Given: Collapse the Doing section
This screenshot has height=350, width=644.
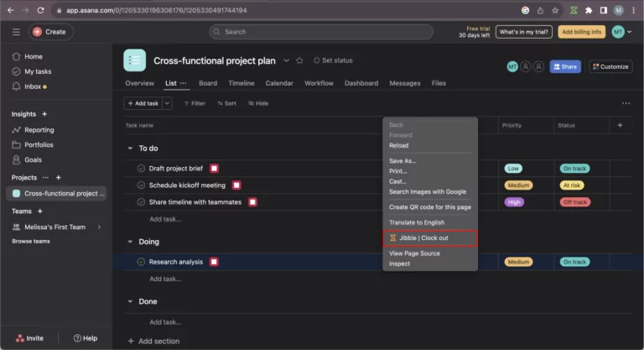Looking at the screenshot, I should tap(129, 242).
